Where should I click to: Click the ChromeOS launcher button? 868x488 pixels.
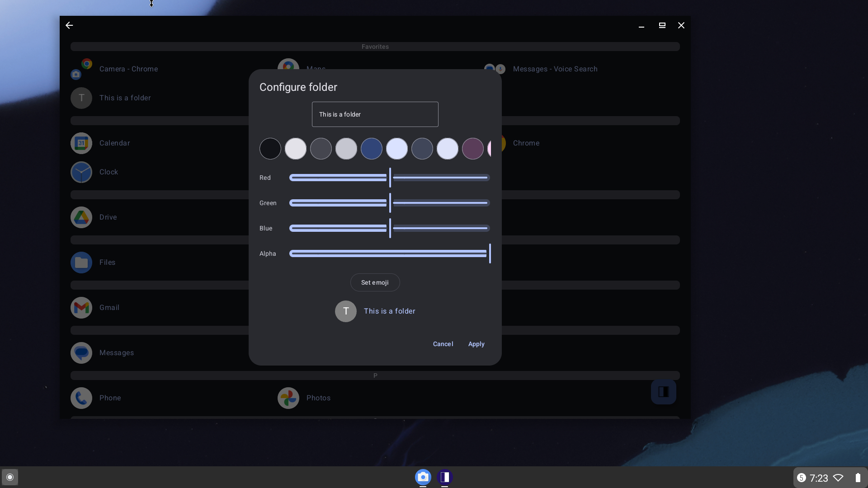tap(10, 477)
